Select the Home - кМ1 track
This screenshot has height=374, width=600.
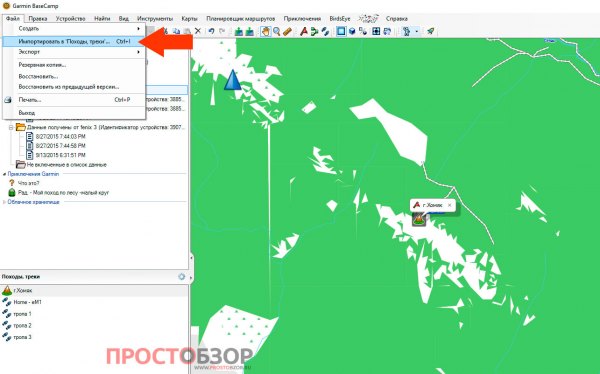click(94, 302)
